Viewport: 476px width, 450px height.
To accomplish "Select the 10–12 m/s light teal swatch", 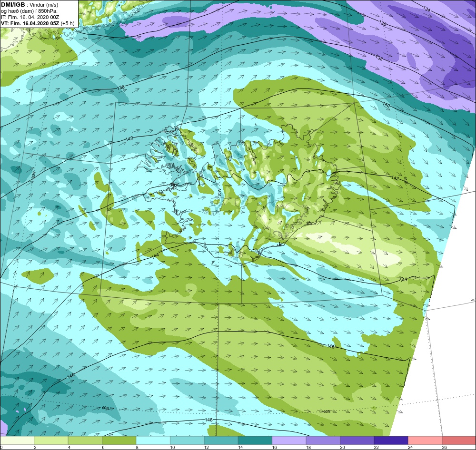I will (x=187, y=440).
